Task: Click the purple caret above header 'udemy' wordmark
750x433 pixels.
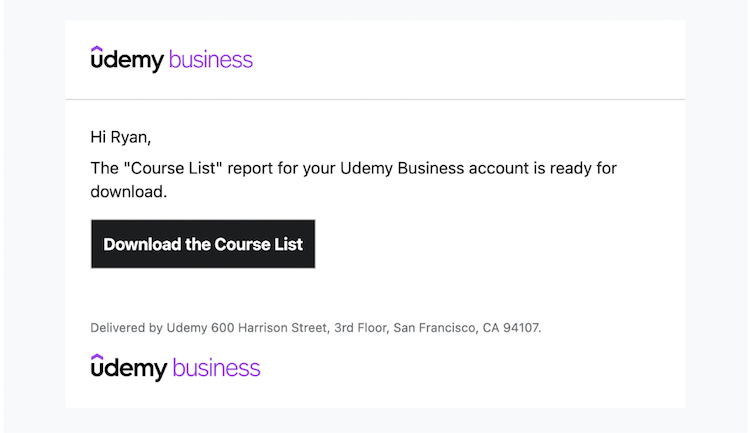Action: click(96, 48)
